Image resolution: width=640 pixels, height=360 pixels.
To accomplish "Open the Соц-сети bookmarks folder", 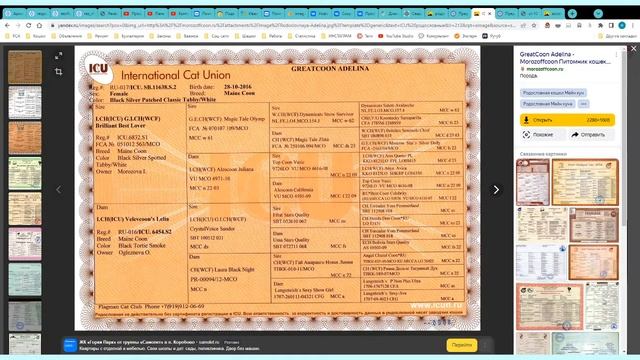I will [x=216, y=36].
